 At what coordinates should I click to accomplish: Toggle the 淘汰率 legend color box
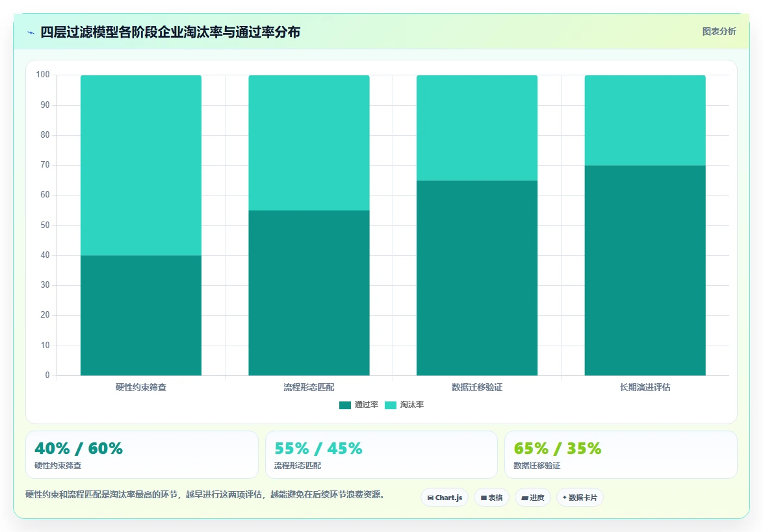click(390, 405)
